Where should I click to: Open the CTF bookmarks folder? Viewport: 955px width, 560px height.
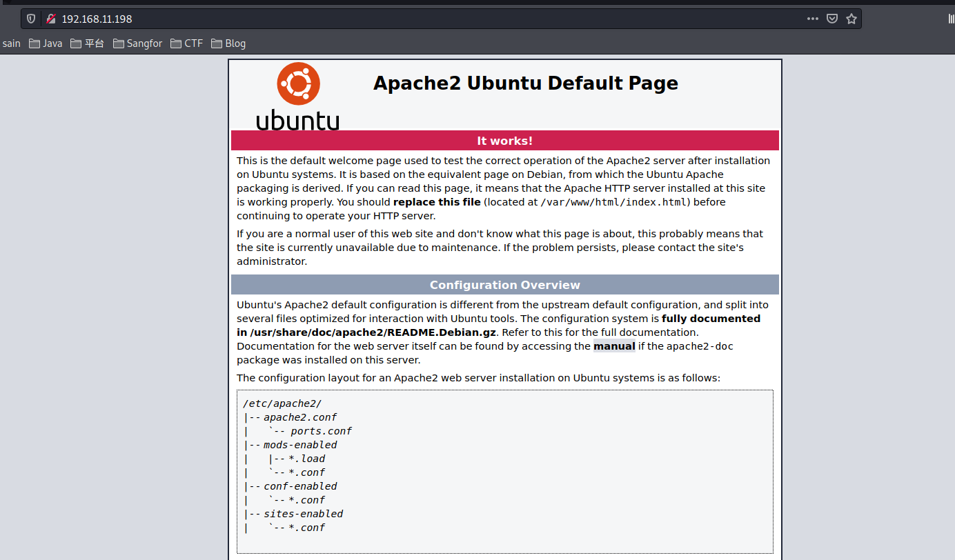(187, 43)
